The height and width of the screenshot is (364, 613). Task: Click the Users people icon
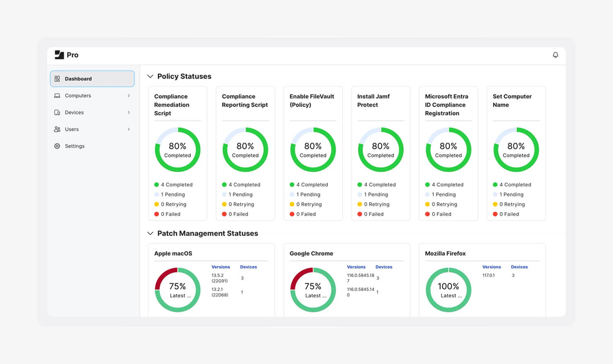point(57,129)
